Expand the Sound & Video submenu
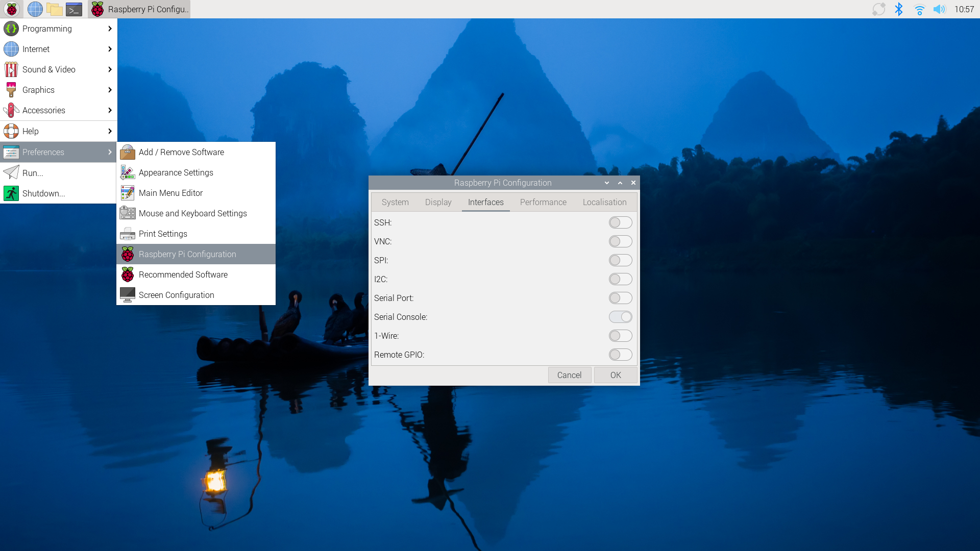This screenshot has height=551, width=980. 59,69
